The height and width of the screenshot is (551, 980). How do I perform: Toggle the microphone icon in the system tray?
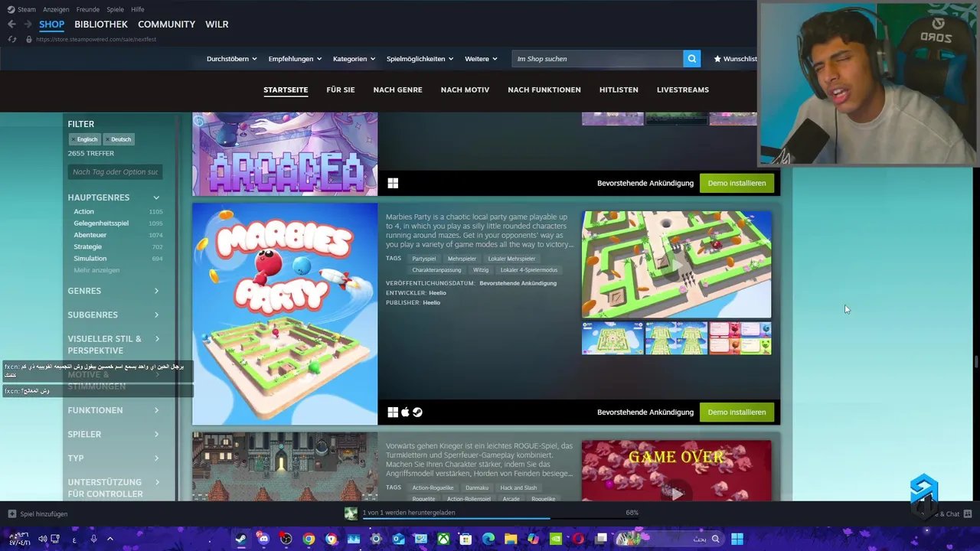(93, 539)
